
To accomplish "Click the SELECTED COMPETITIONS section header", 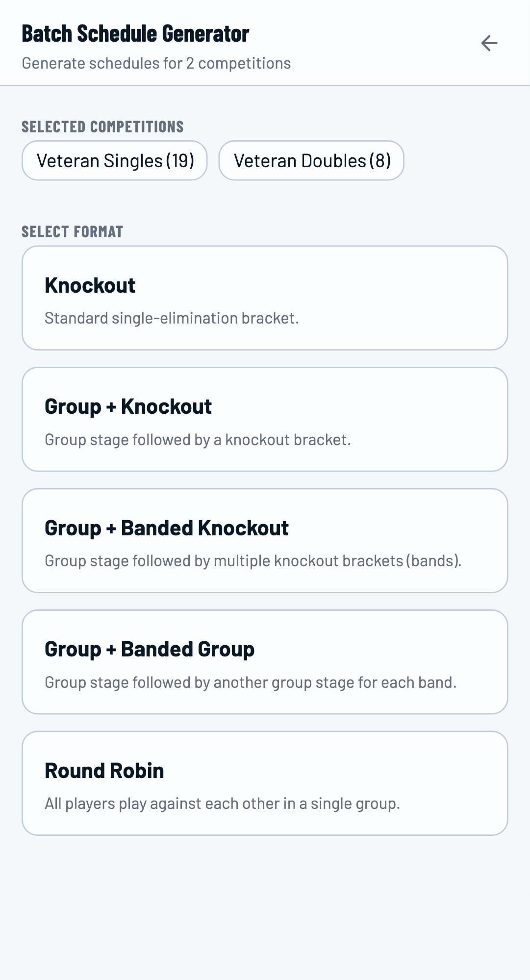I will click(102, 127).
